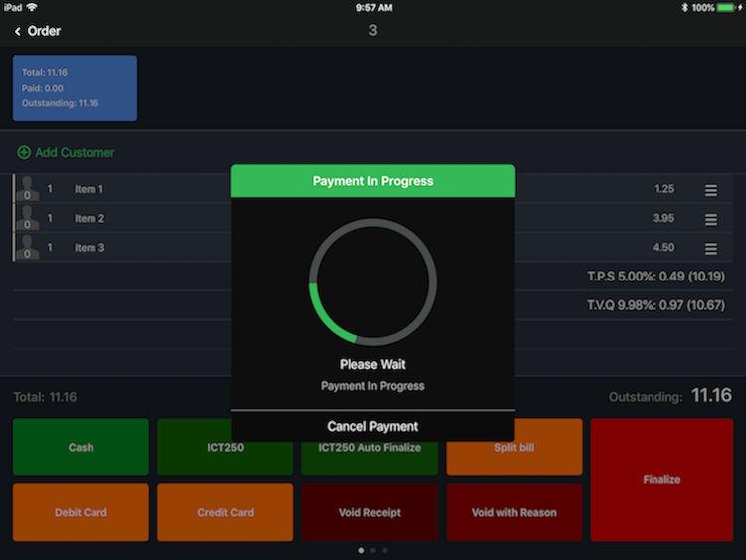Viewport: 746px width, 560px height.
Task: Tap the seat person icon beside Item 2
Action: tap(28, 218)
